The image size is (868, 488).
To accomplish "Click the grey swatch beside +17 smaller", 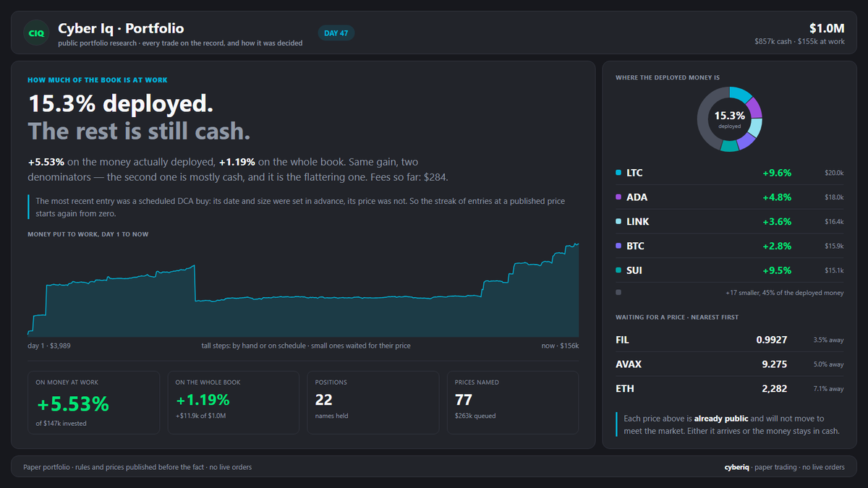I will [618, 293].
